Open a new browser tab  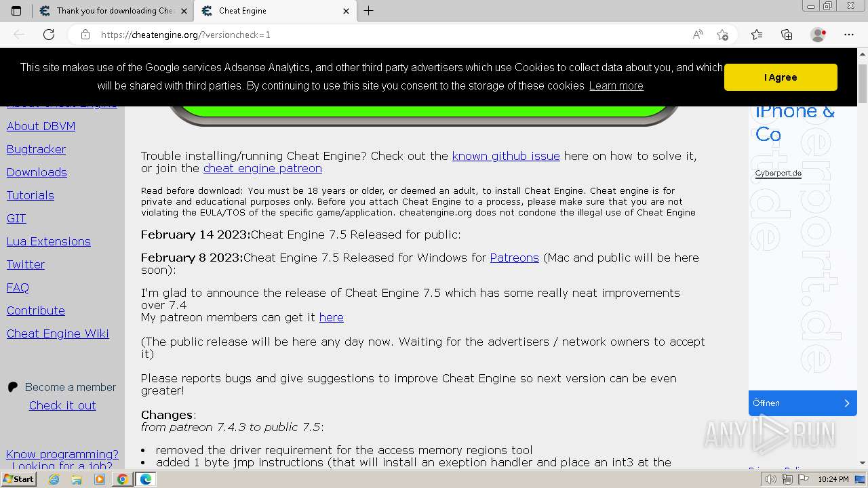[x=369, y=11]
